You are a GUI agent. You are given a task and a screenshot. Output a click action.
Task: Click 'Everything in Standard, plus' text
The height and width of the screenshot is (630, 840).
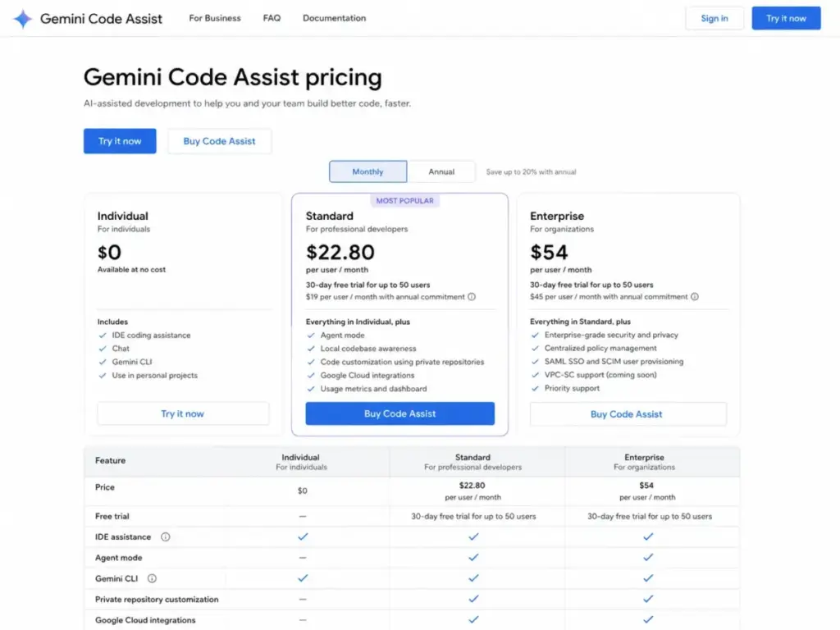tap(580, 322)
